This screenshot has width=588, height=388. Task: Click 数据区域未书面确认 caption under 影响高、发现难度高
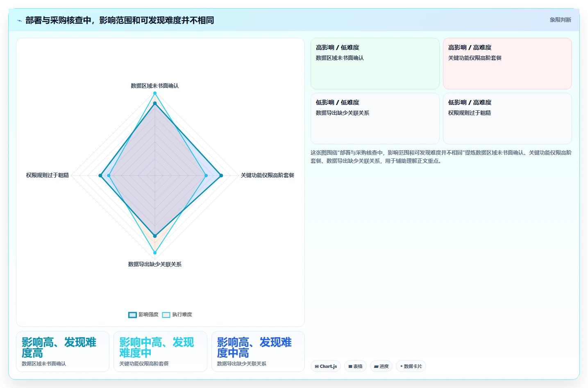[x=44, y=364]
